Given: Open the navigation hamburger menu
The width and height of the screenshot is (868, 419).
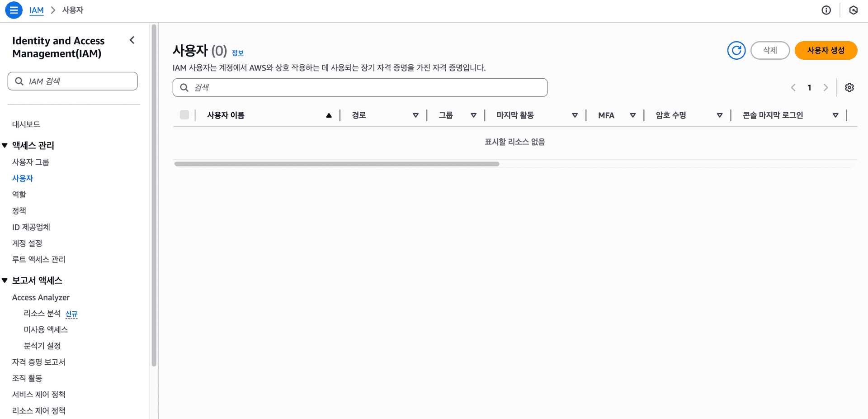Looking at the screenshot, I should 14,10.
